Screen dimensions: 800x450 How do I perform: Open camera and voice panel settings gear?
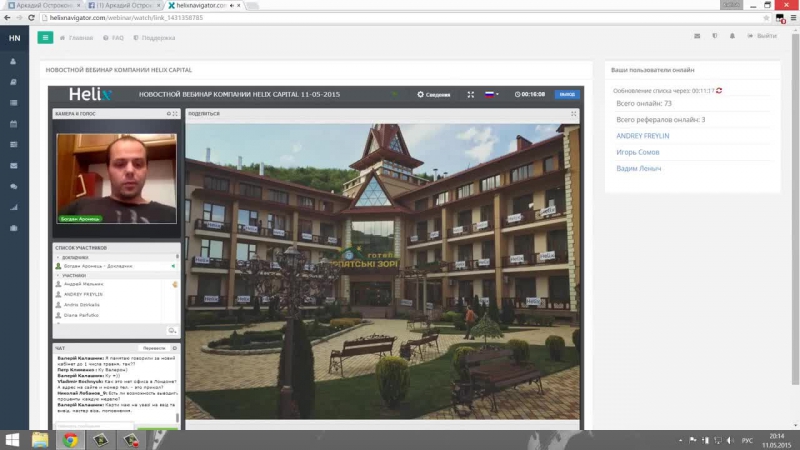169,114
